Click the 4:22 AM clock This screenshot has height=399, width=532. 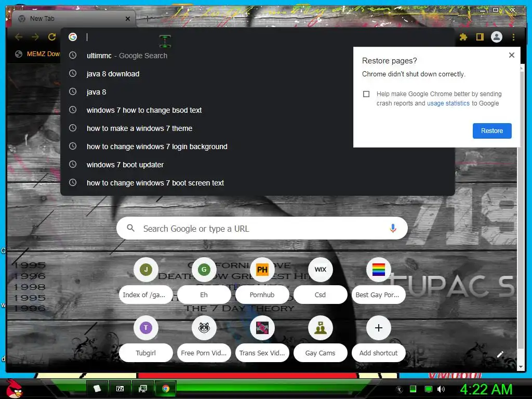point(486,389)
